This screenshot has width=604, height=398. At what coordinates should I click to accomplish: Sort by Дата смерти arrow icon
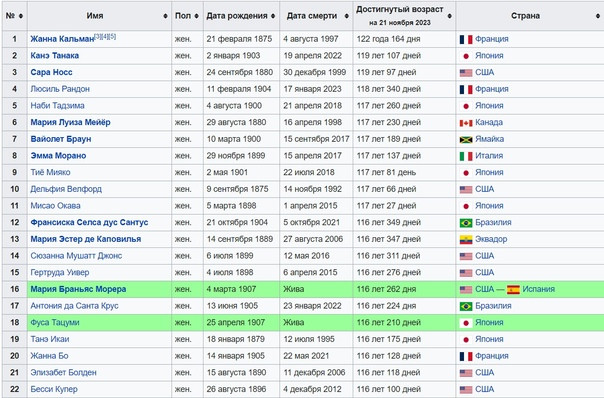coord(347,16)
